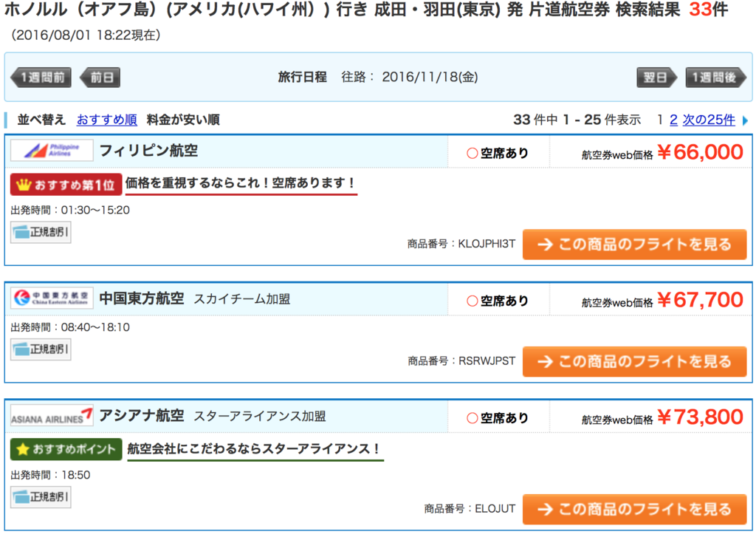
Task: Select the previous day 前日 button
Action: coord(100,78)
